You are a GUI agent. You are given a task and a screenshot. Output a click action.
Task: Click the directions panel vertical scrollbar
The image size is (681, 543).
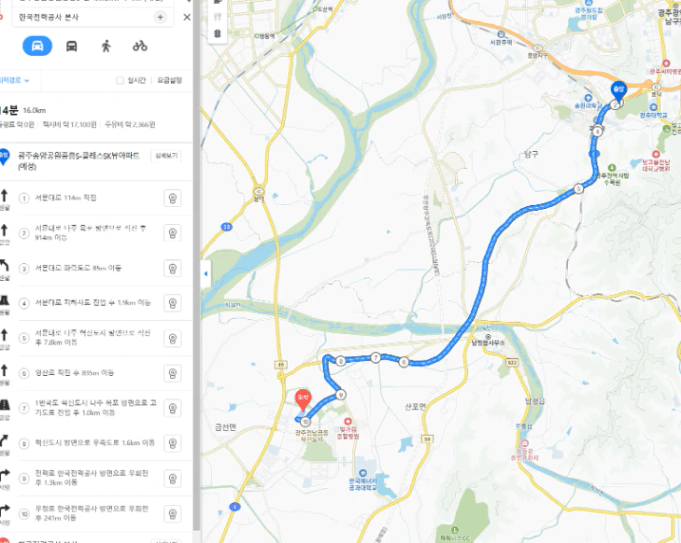coord(196,265)
